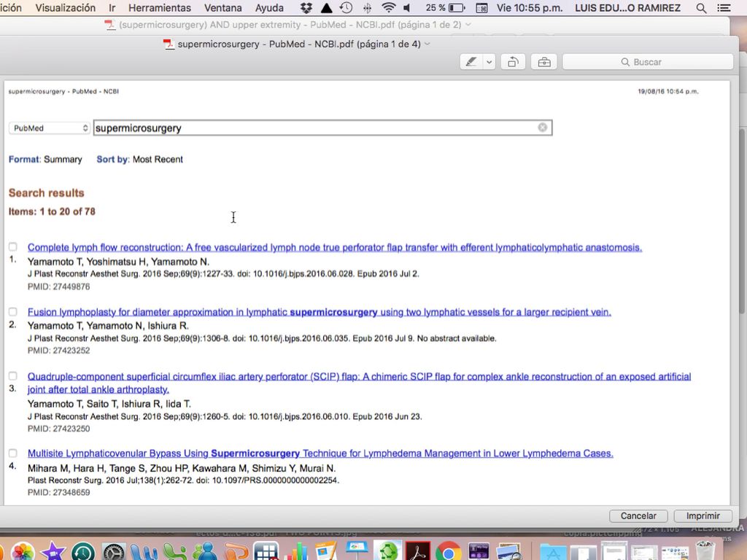
Task: Clear the search box with the X icon
Action: point(543,128)
